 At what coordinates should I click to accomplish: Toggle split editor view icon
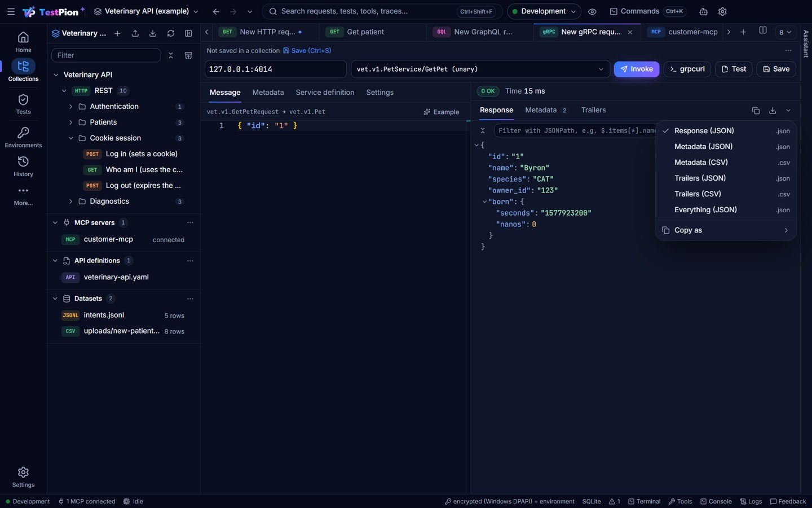[763, 31]
